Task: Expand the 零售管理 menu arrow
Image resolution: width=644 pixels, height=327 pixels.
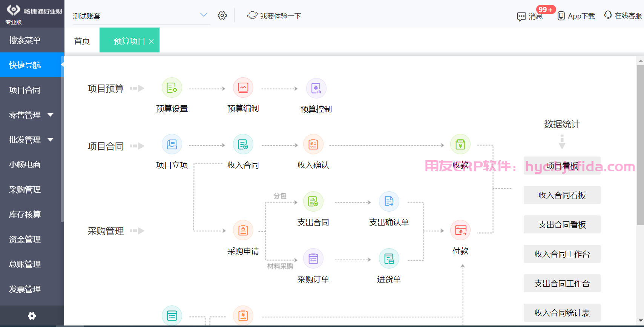Action: (51, 115)
